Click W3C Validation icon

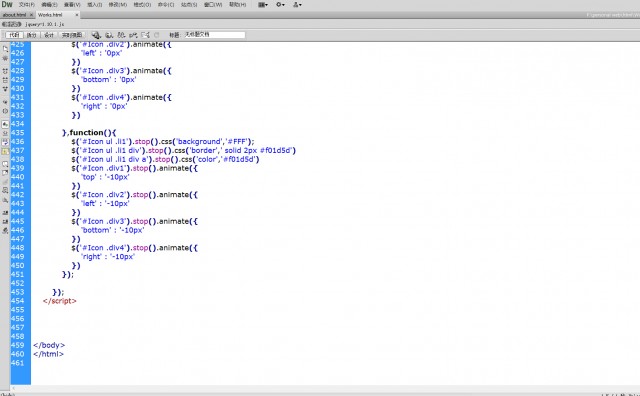pyautogui.click(x=133, y=35)
